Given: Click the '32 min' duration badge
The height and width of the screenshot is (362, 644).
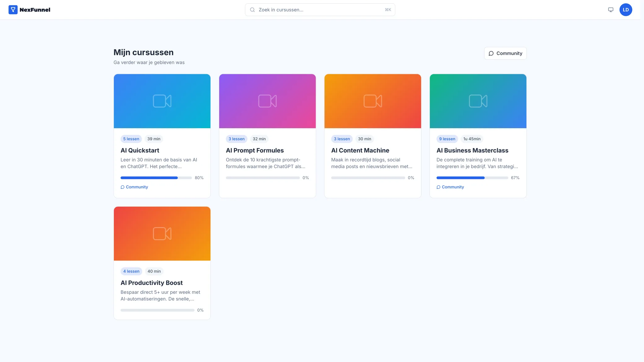Looking at the screenshot, I should [x=259, y=139].
